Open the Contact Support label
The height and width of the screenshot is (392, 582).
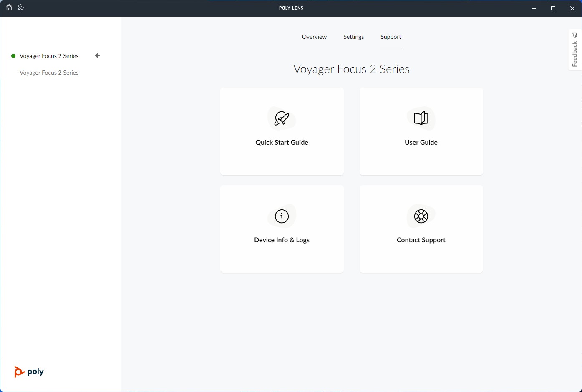(x=421, y=240)
